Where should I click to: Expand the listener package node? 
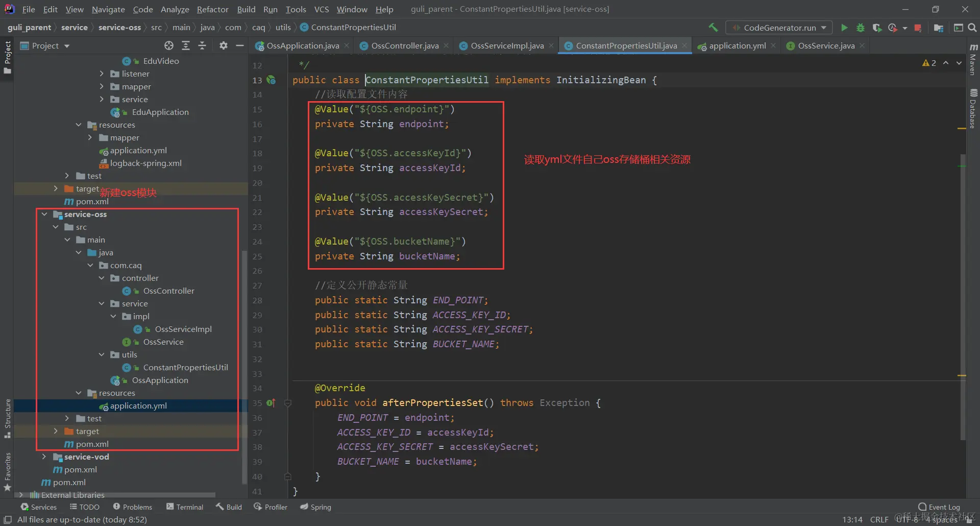click(102, 74)
